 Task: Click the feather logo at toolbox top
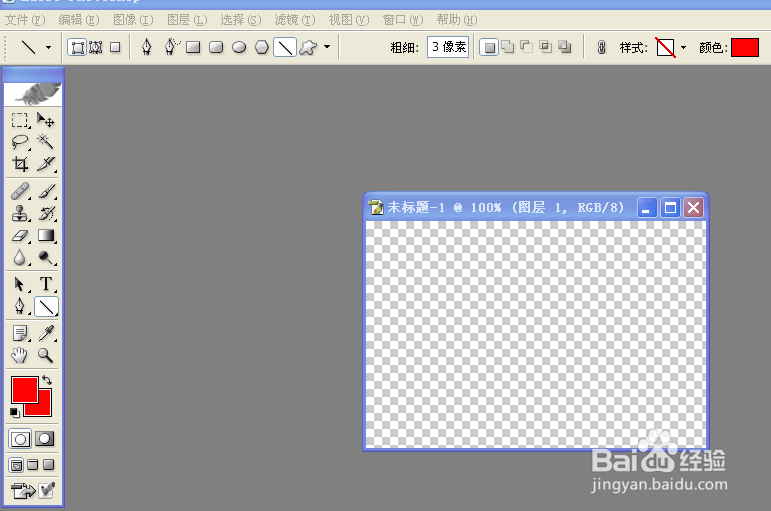click(33, 94)
